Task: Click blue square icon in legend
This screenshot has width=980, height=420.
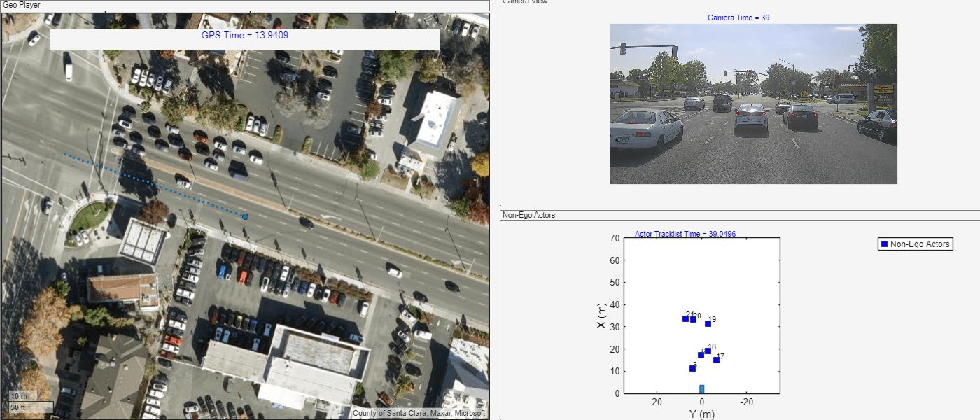Action: click(884, 244)
